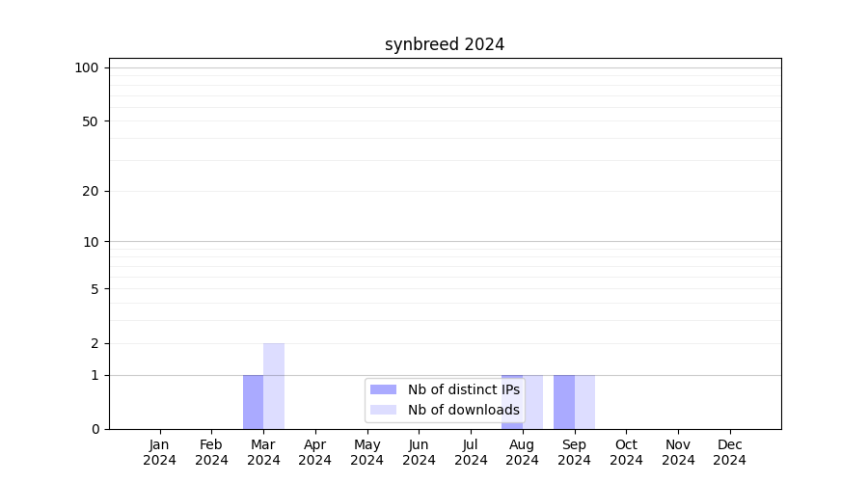Click the 'Dec 2024' x-axis label
The width and height of the screenshot is (868, 482).
coord(729,452)
